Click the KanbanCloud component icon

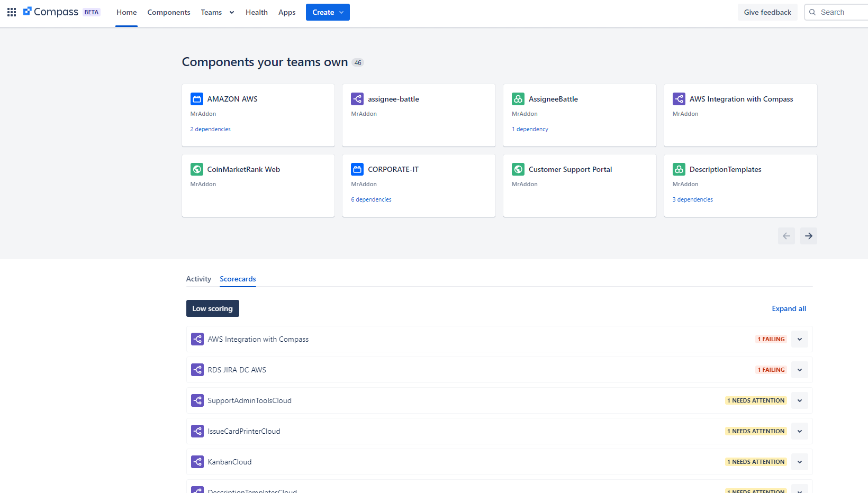pos(197,462)
